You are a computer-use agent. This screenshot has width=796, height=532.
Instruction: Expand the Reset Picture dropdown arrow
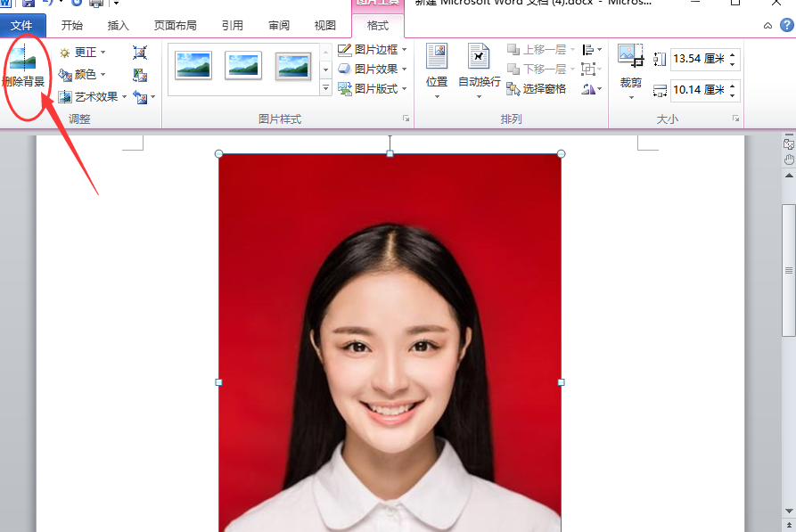152,96
